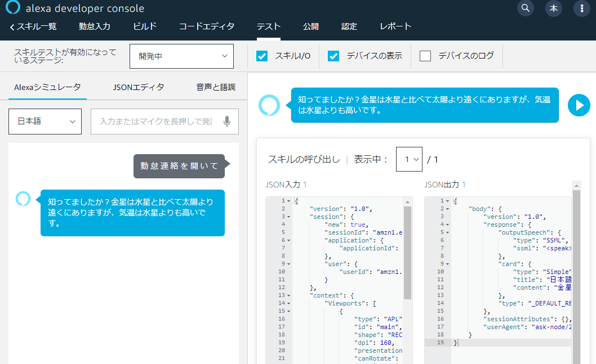Open the 開発中 stage dropdown

(x=181, y=56)
